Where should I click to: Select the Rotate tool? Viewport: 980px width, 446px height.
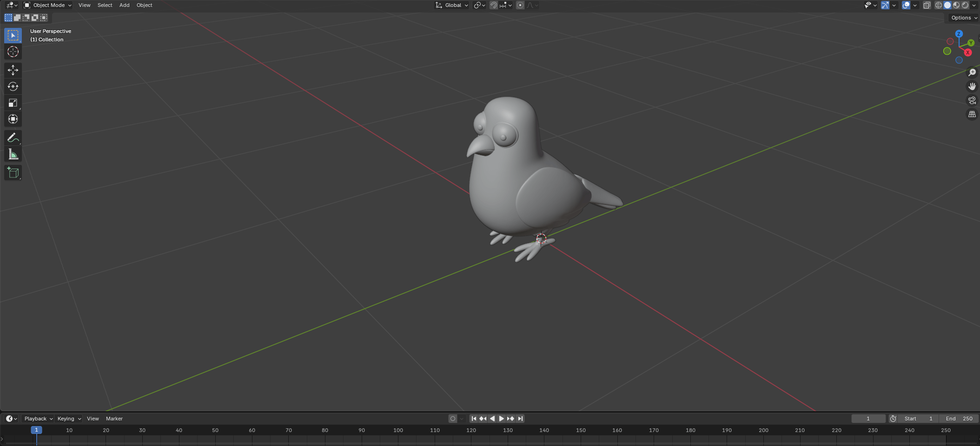tap(13, 86)
